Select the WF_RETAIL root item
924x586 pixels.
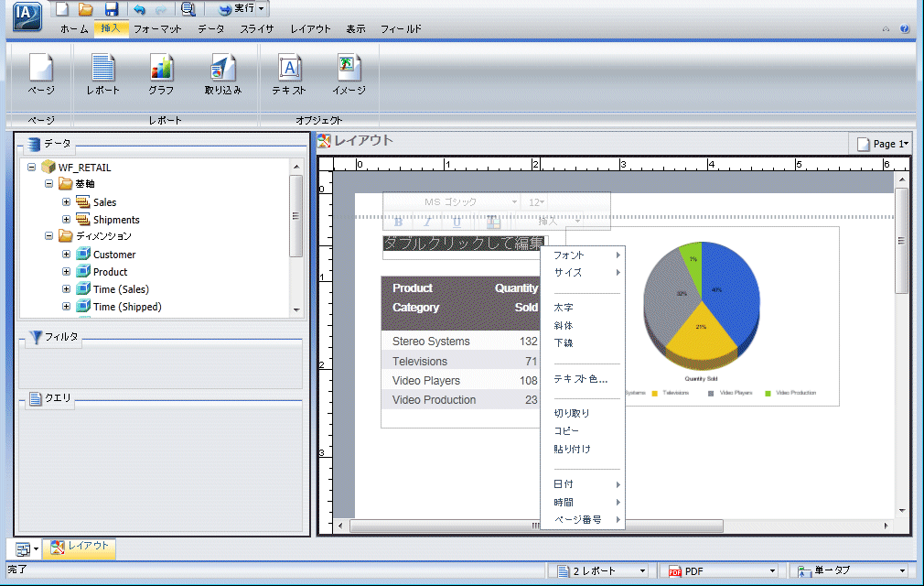pyautogui.click(x=84, y=168)
